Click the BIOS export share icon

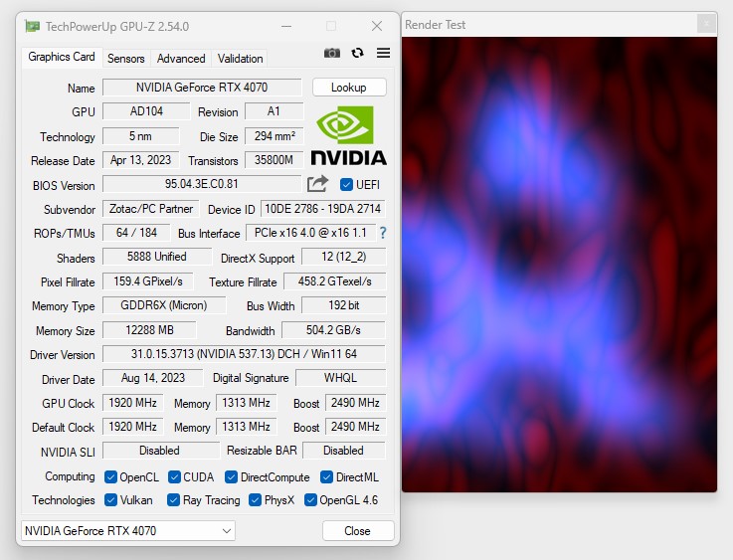click(x=317, y=184)
